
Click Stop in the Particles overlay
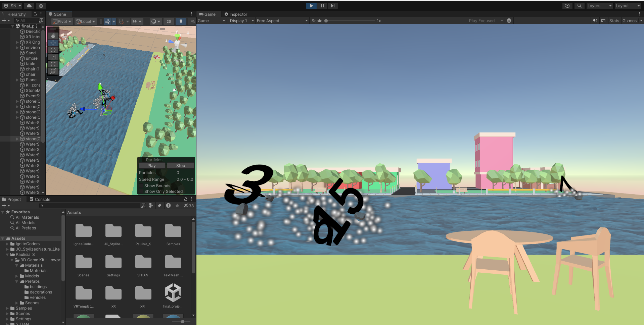tap(180, 166)
